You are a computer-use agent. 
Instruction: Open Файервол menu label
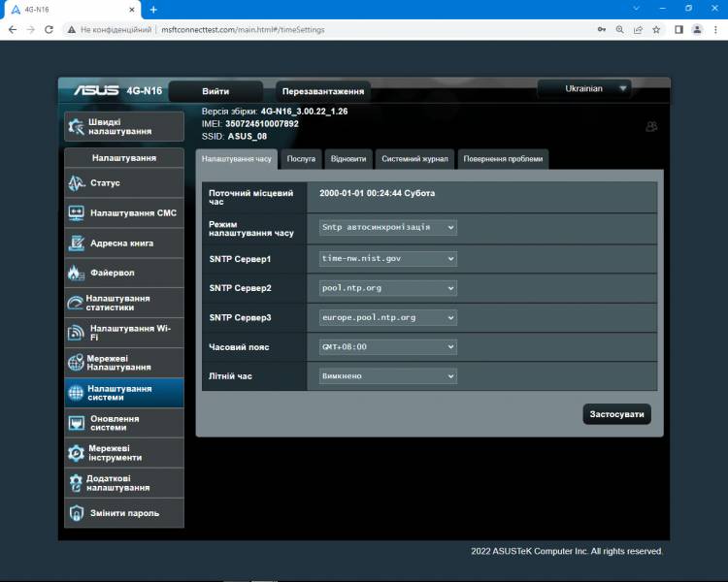[113, 273]
